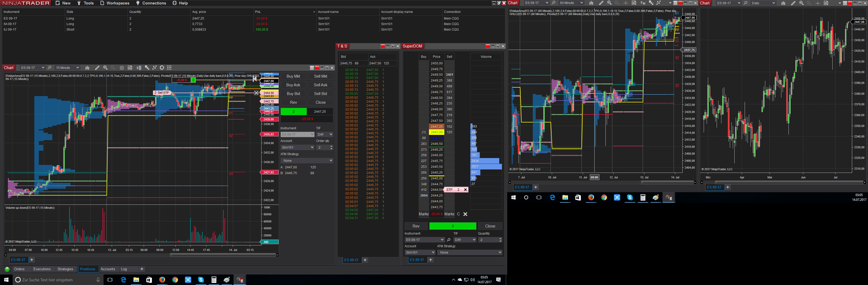Viewport: 868px width, 285px height.
Task: Open the Workspaces menu
Action: click(115, 3)
